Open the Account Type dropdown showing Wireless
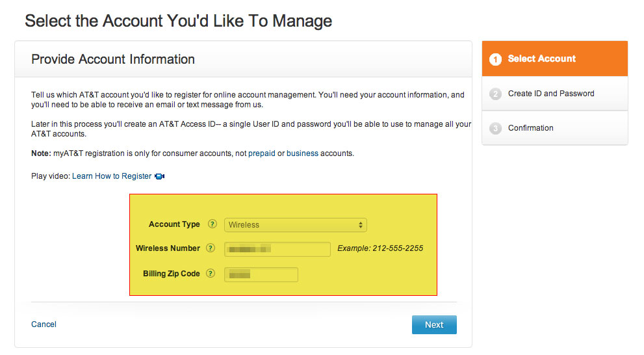 click(x=296, y=225)
